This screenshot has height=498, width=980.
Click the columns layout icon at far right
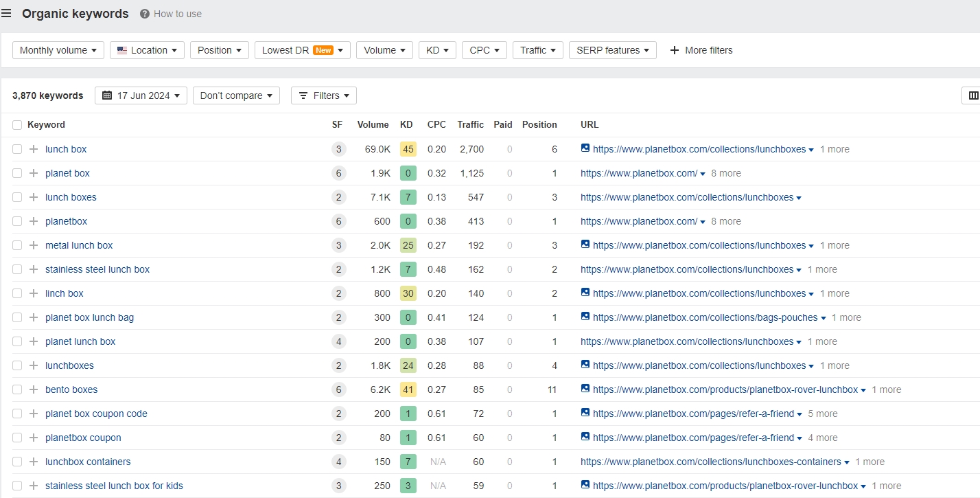point(973,95)
